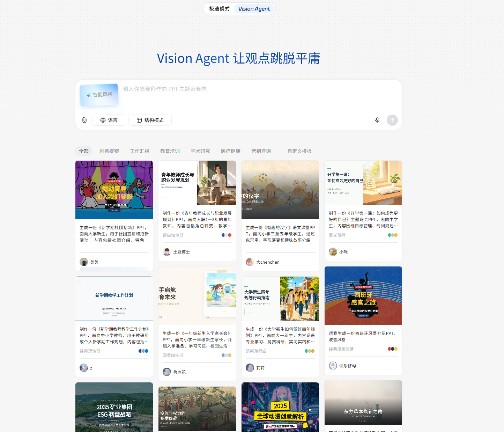This screenshot has width=504, height=432.
Task: Open the 全球动漫创意解析 thumbnail
Action: pos(280,407)
